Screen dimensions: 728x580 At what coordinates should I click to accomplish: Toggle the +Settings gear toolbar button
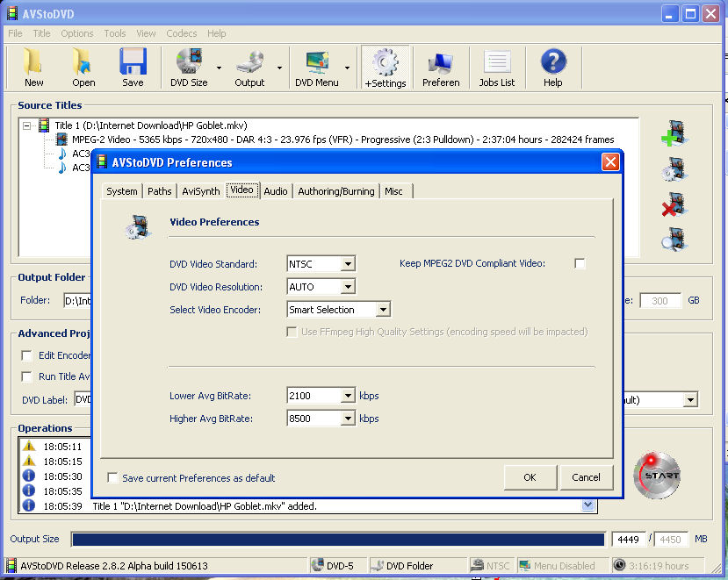(x=386, y=68)
